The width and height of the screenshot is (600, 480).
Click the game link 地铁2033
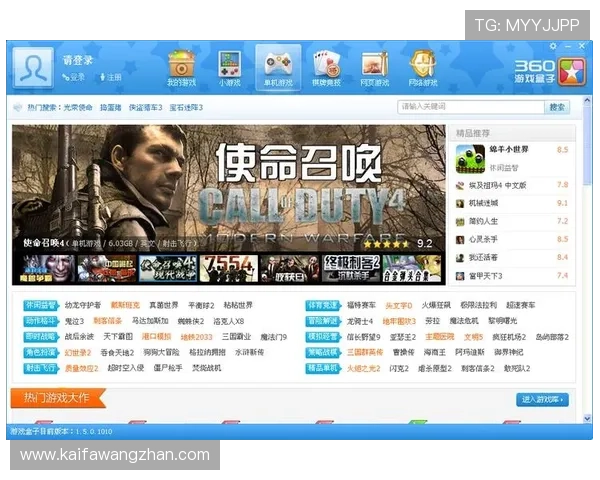point(196,337)
